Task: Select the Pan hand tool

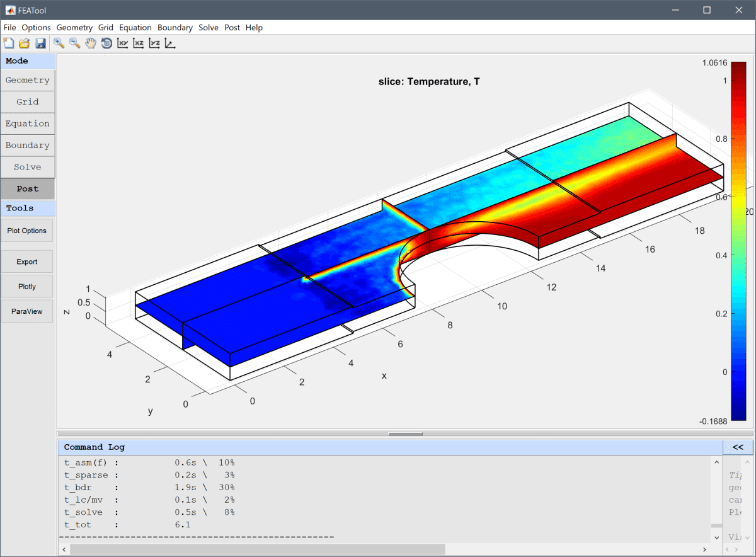Action: click(x=91, y=43)
